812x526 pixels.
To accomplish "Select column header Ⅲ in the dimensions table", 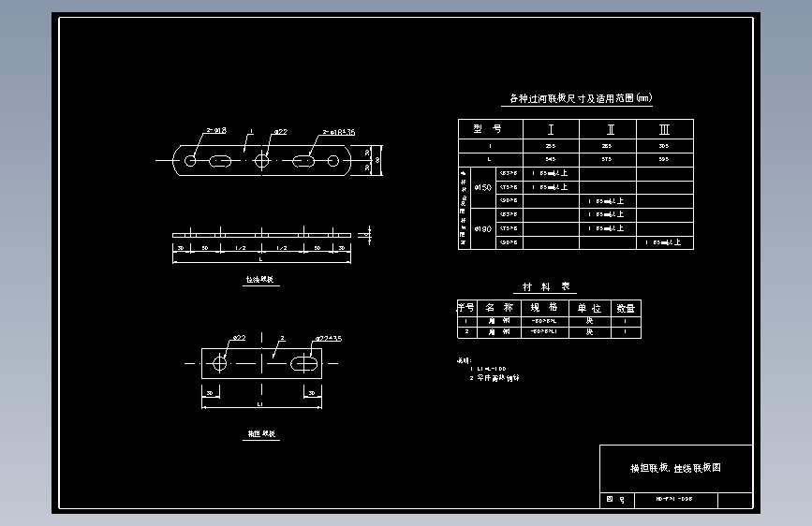I will coord(664,129).
